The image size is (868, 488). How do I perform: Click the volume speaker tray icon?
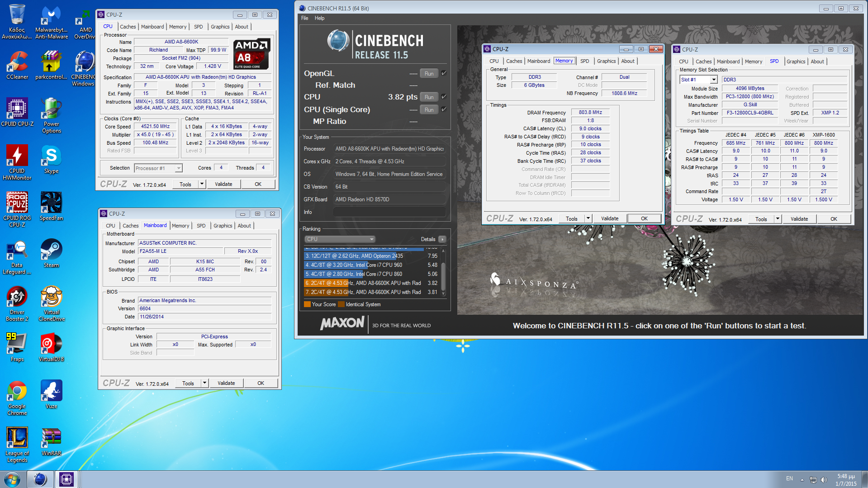[824, 480]
